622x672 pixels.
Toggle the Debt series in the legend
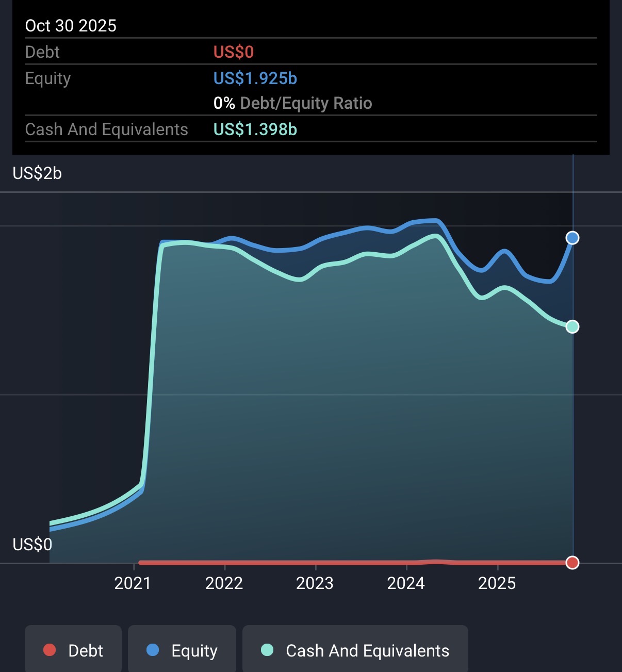(73, 650)
